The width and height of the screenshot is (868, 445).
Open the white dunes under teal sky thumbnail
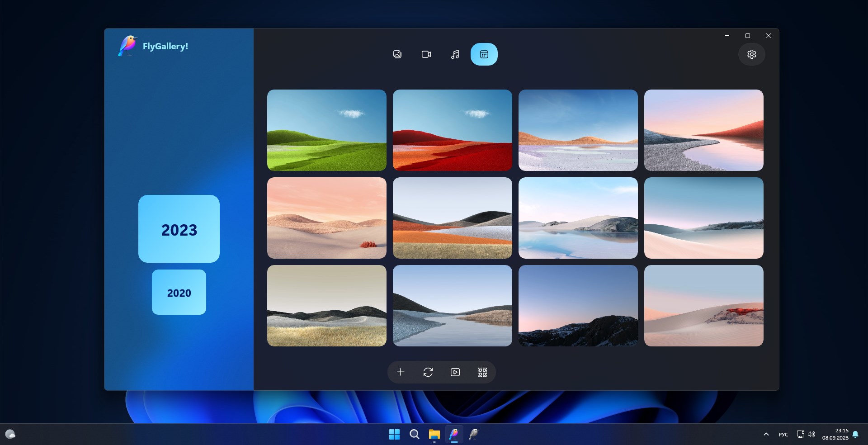(704, 218)
